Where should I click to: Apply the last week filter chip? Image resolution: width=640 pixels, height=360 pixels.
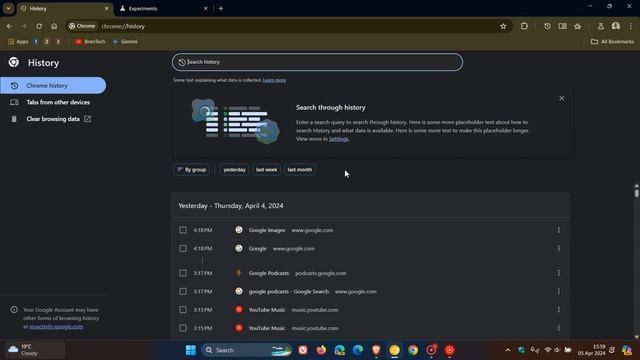coord(267,170)
